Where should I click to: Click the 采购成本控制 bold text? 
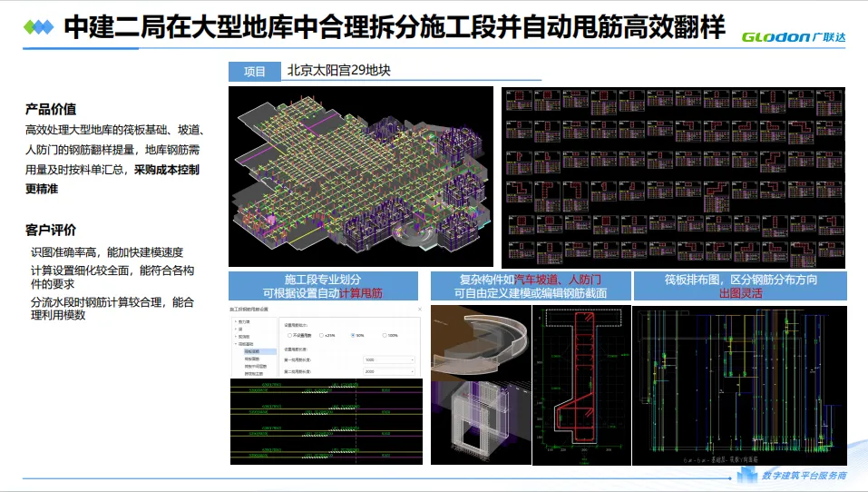(x=167, y=170)
